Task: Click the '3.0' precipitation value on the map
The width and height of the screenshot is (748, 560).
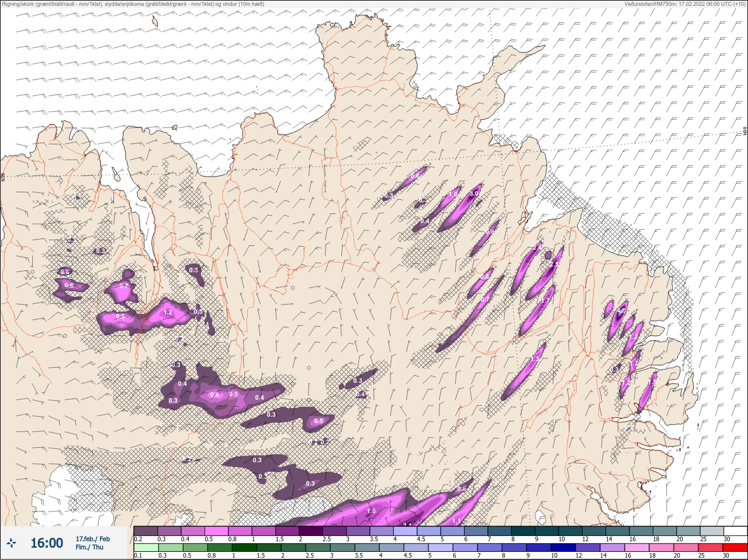Action: (x=475, y=193)
